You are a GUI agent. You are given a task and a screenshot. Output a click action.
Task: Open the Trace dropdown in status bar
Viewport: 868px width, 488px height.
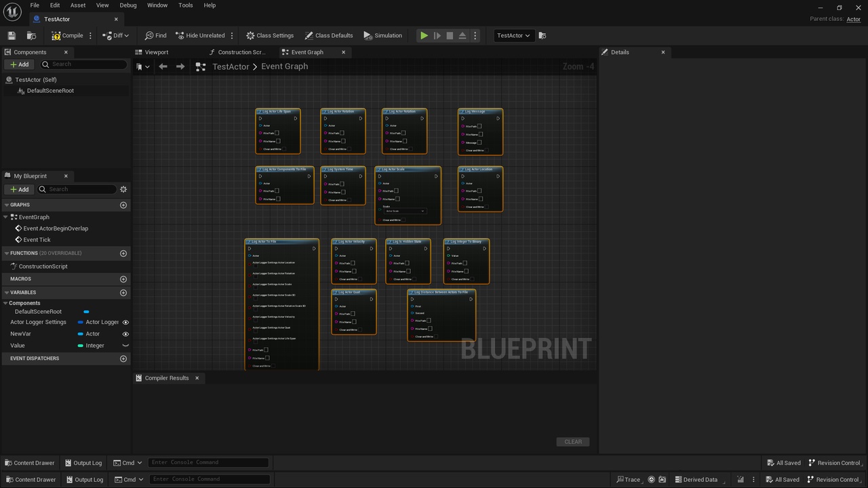629,479
